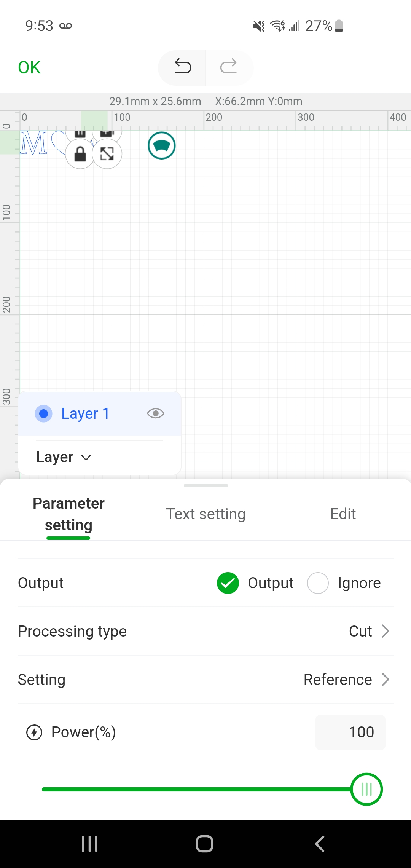Tap the Android home button
Screen dimensions: 411x868
[205, 844]
